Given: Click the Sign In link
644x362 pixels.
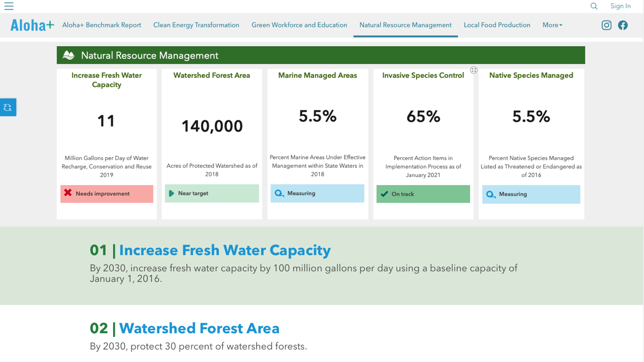Looking at the screenshot, I should [620, 6].
